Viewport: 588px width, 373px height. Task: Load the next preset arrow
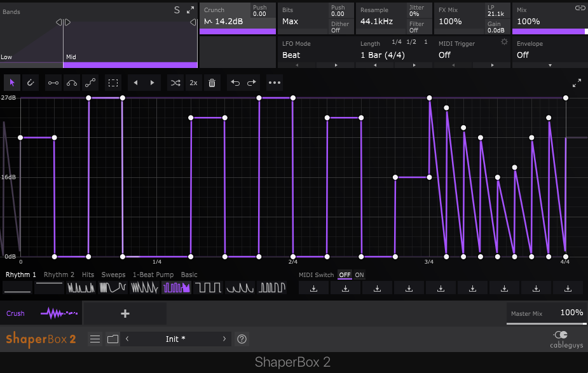click(x=224, y=339)
